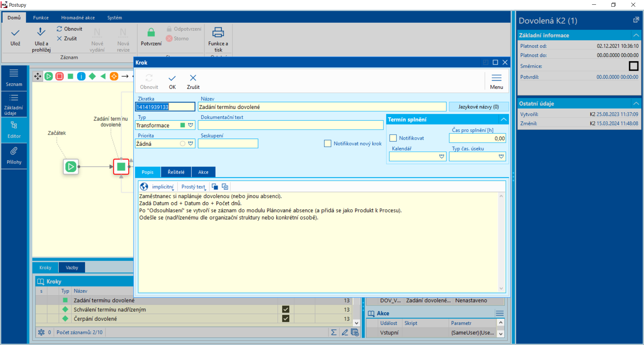Open the Hromadné akce ribbon tab
This screenshot has width=644, height=345.
point(78,18)
